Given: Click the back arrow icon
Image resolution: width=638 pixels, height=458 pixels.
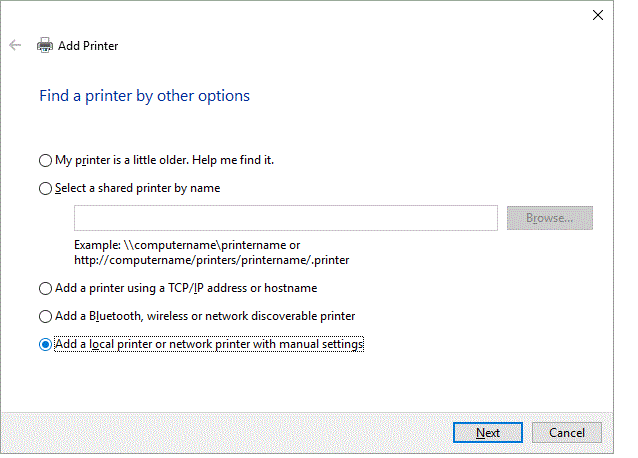Looking at the screenshot, I should pos(15,45).
